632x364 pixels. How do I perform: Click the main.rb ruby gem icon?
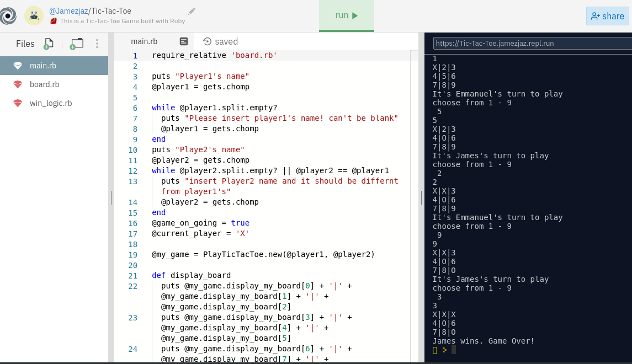pyautogui.click(x=18, y=66)
